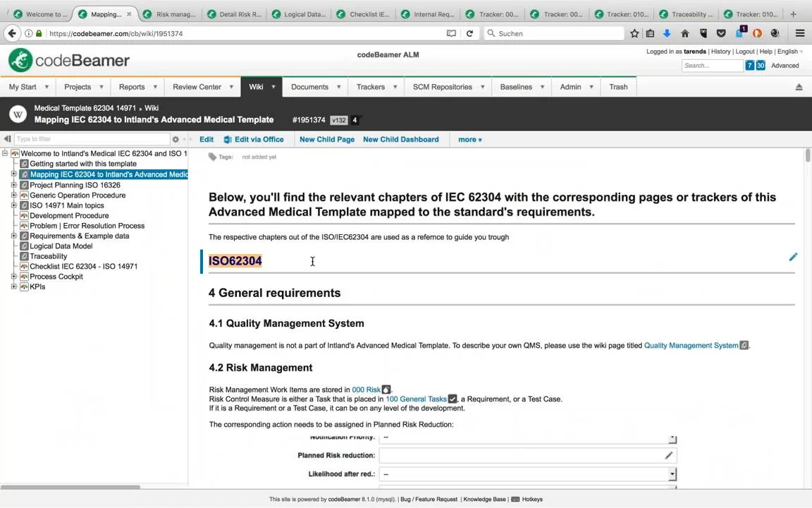Click the codeBeamer Search field

coord(713,66)
